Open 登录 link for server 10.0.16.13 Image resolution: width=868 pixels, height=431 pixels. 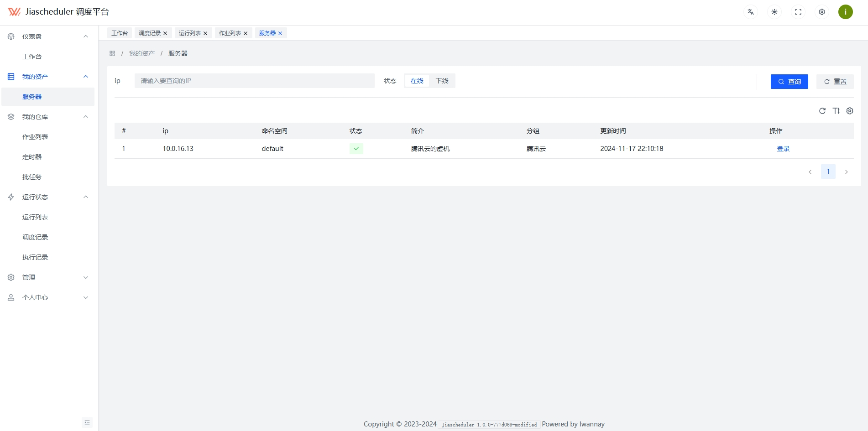[x=783, y=148]
